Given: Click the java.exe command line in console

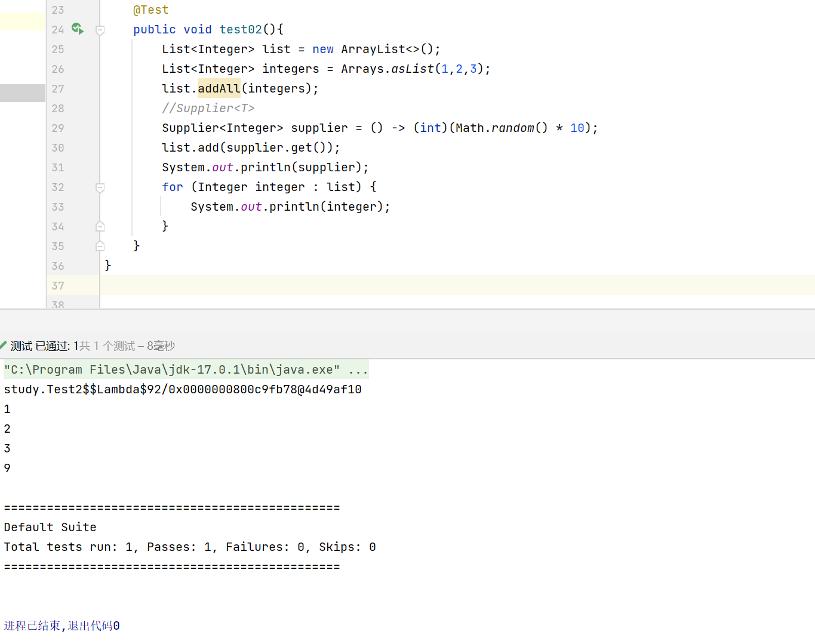Looking at the screenshot, I should tap(186, 369).
